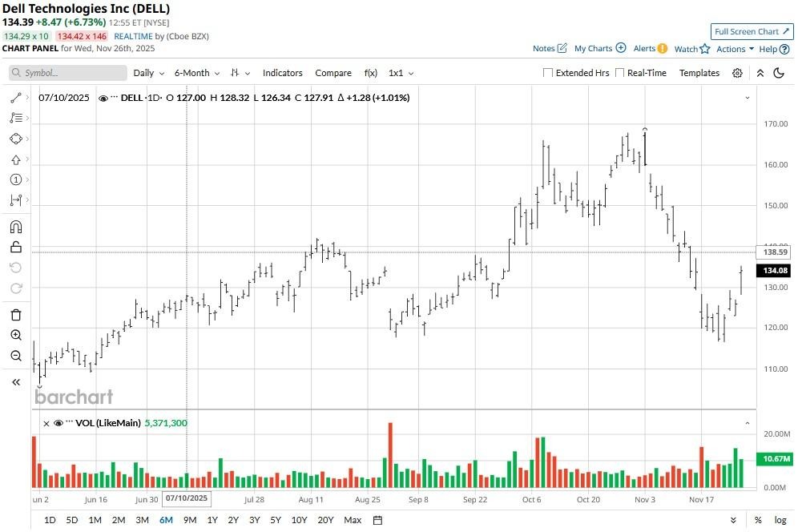Click the Notes edit icon
This screenshot has height=532, width=798.
tap(562, 48)
